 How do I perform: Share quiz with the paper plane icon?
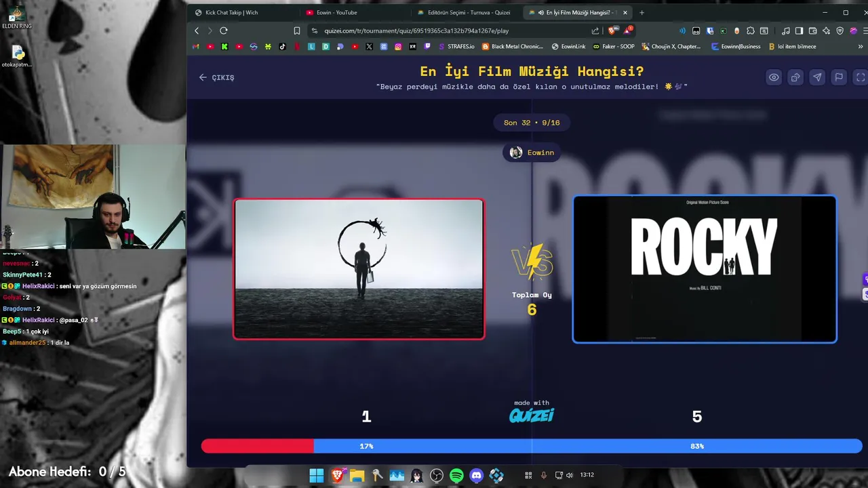817,77
